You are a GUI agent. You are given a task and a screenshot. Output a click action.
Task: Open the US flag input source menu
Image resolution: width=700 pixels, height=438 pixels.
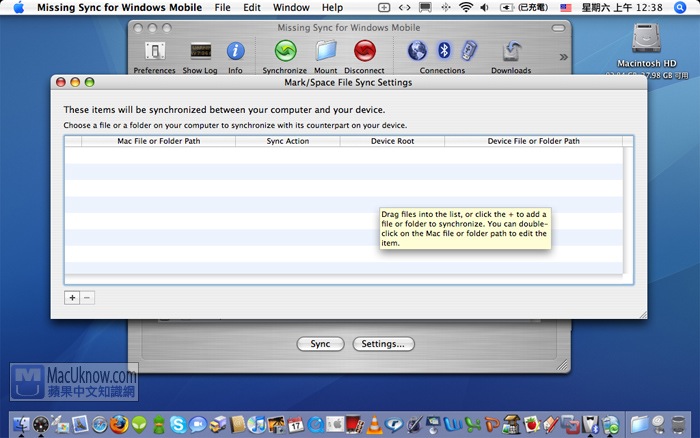click(566, 8)
